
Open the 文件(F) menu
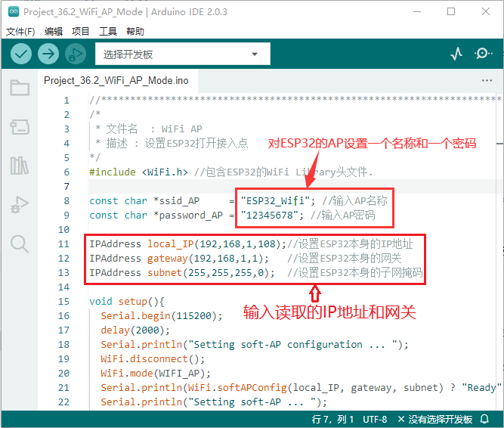point(20,31)
